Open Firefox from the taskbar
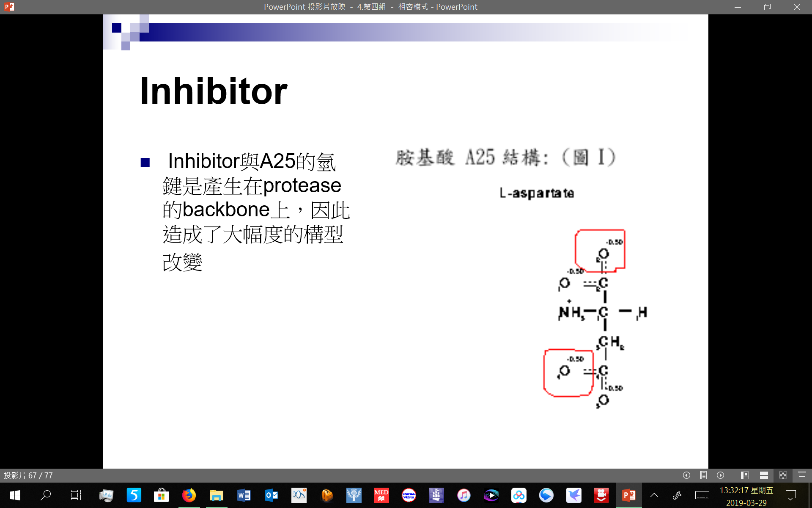The image size is (812, 508). pyautogui.click(x=189, y=495)
